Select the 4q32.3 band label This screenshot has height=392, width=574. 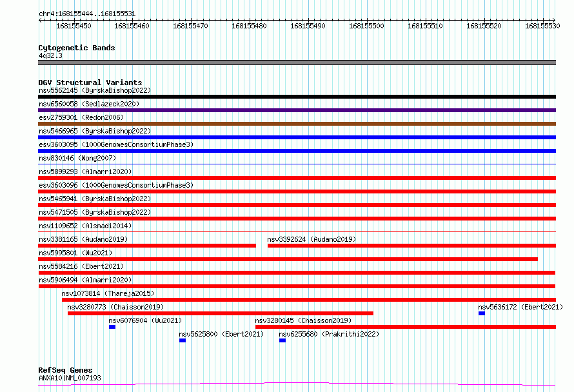(50, 55)
